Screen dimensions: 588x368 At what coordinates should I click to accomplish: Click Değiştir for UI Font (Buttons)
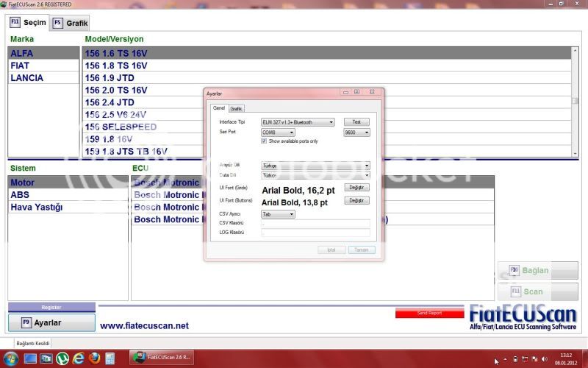pos(356,200)
